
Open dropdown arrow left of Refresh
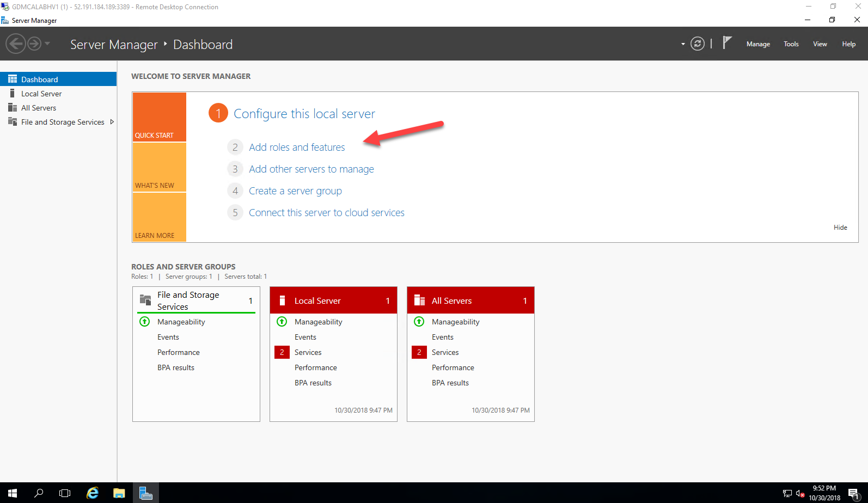[683, 44]
